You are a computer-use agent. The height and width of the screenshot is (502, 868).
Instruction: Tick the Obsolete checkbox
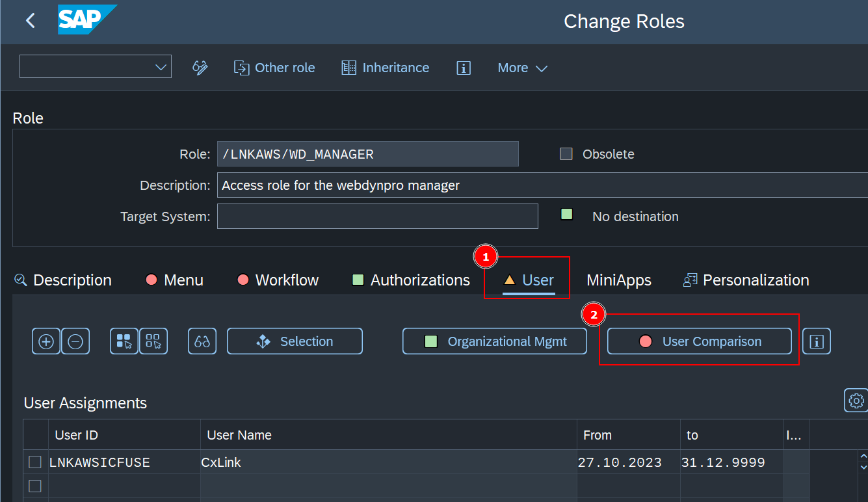(566, 154)
